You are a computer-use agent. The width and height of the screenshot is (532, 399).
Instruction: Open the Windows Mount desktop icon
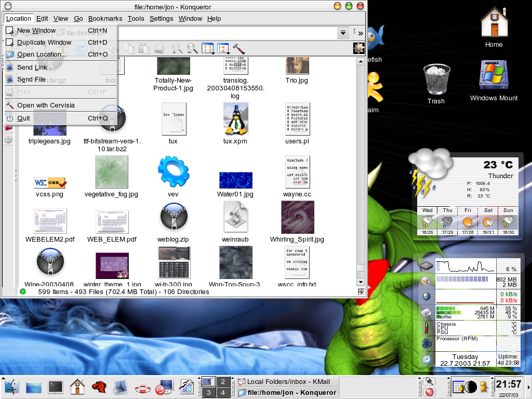[x=494, y=82]
